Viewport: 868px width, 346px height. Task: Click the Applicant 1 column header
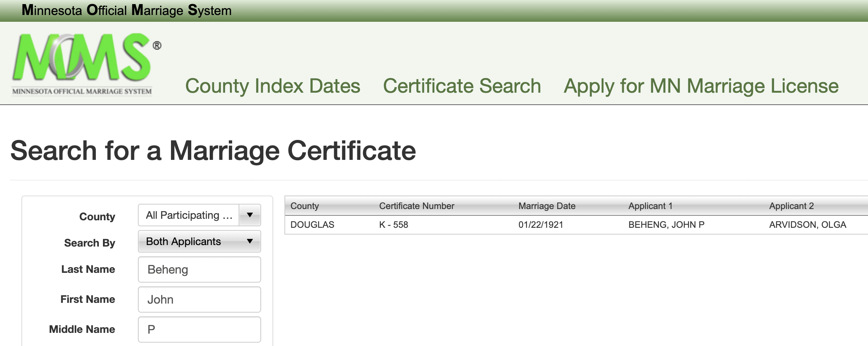pos(650,206)
